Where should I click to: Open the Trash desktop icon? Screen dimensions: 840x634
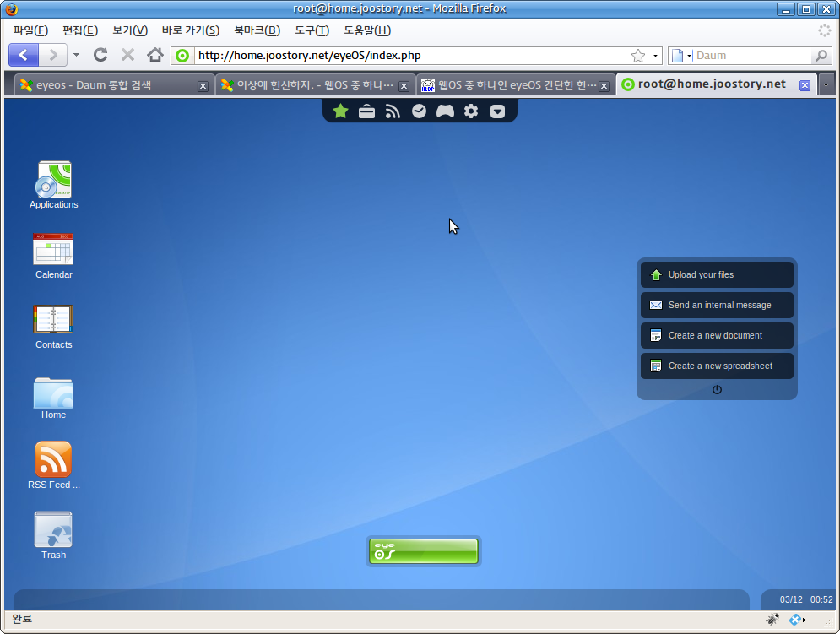coord(53,535)
